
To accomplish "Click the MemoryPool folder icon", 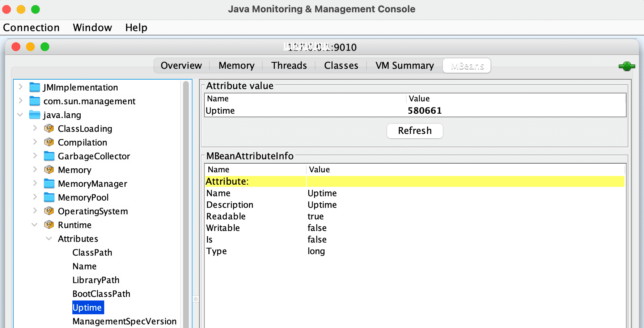I will click(x=49, y=197).
